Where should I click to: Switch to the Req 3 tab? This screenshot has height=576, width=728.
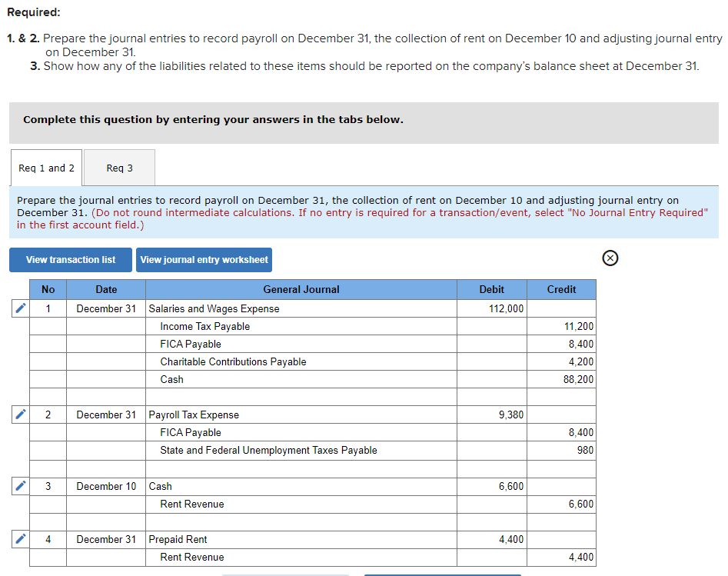click(119, 168)
